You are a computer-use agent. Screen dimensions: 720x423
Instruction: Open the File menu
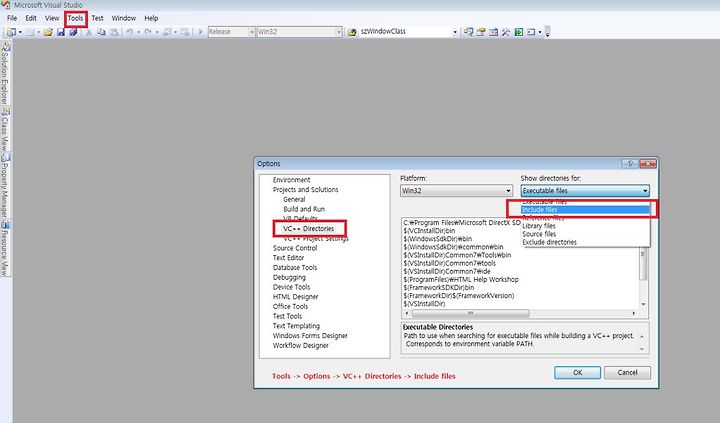pyautogui.click(x=12, y=18)
